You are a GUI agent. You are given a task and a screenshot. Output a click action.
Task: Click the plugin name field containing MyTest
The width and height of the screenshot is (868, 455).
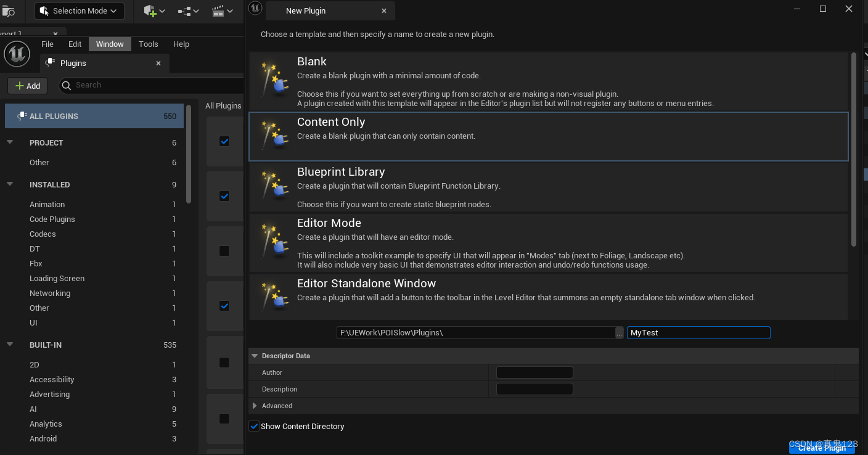click(x=698, y=333)
